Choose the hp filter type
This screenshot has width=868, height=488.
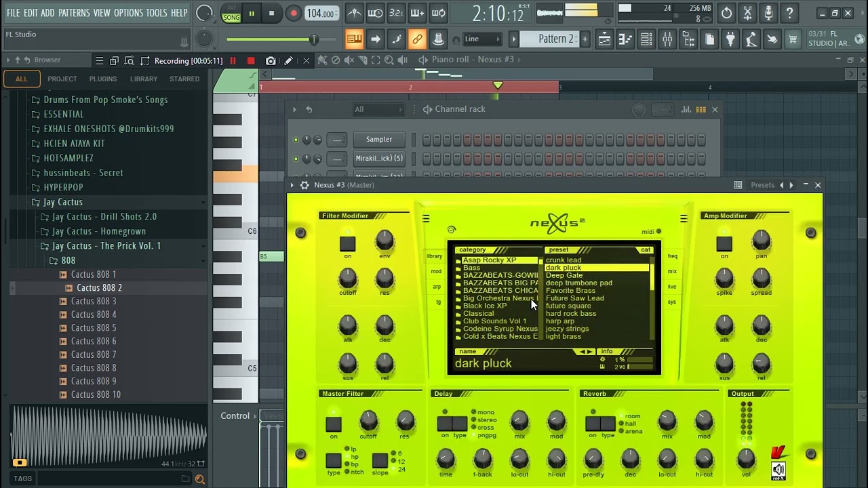(351, 457)
